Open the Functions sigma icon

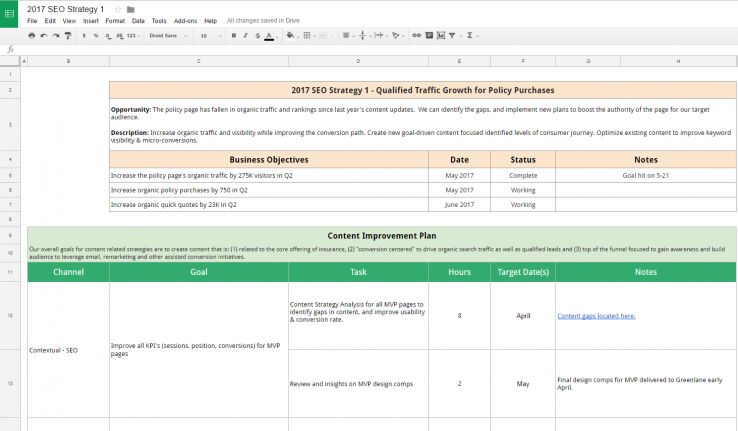[470, 35]
